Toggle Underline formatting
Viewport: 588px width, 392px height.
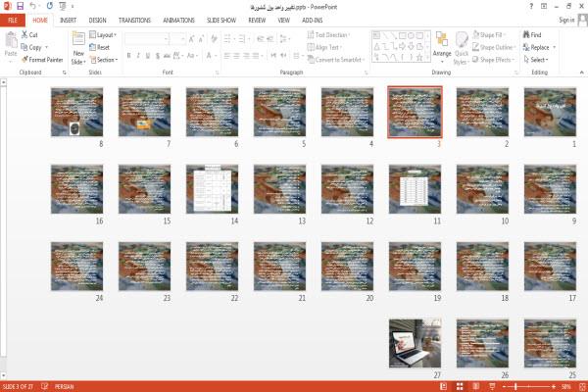tap(148, 56)
